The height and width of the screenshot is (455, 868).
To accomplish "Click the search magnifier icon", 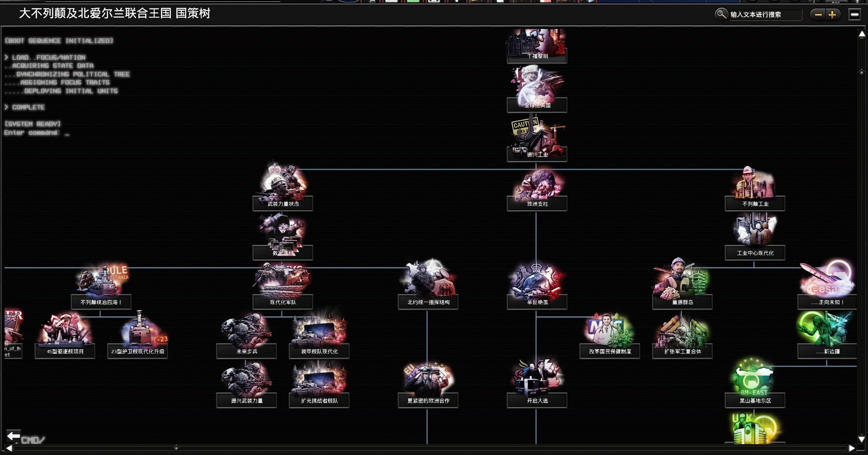I will [721, 14].
